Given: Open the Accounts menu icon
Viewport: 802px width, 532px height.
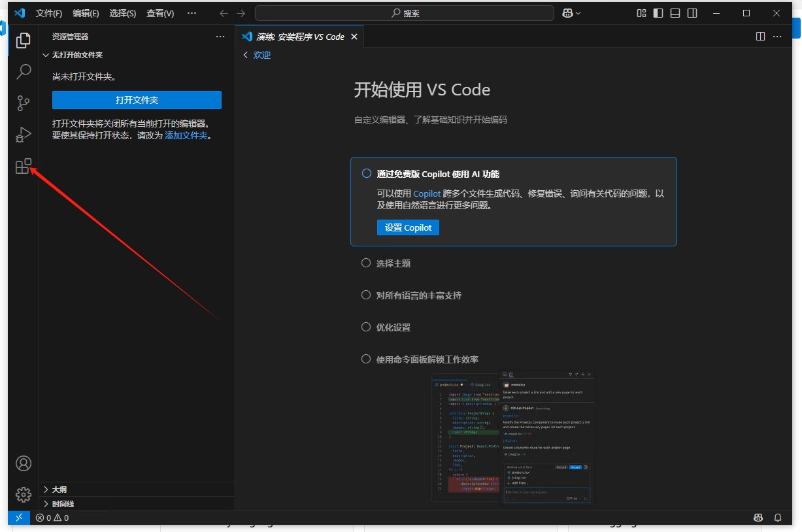Looking at the screenshot, I should click(24, 463).
